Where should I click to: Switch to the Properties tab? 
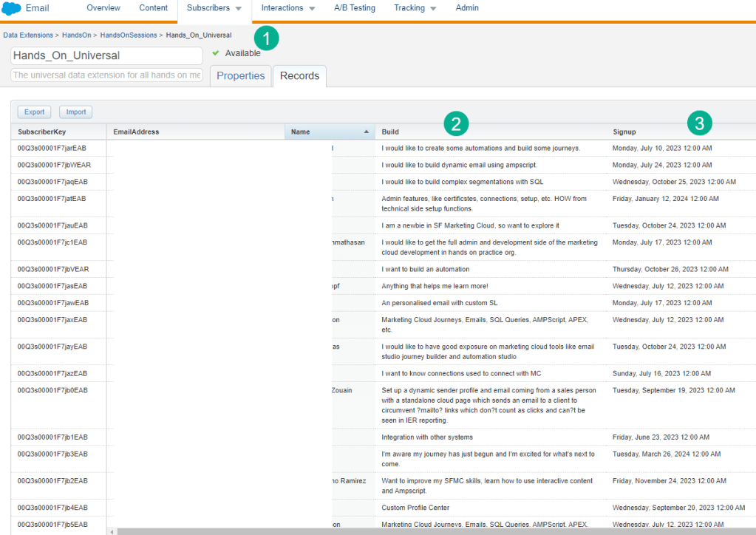coord(240,76)
